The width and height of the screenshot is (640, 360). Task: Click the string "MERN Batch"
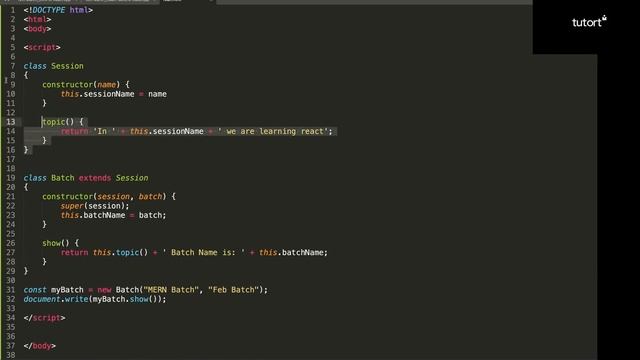171,290
